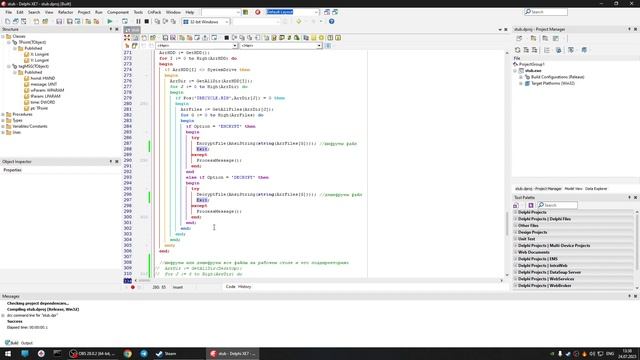Switch to OBS in the taskbar
Screen dimensions: 640x360
[x=93, y=353]
